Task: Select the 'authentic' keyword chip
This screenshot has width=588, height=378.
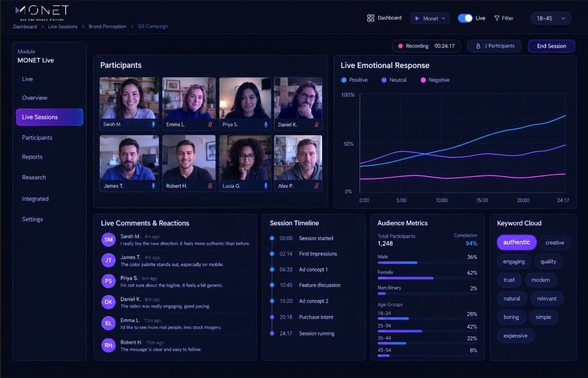Action: click(517, 243)
